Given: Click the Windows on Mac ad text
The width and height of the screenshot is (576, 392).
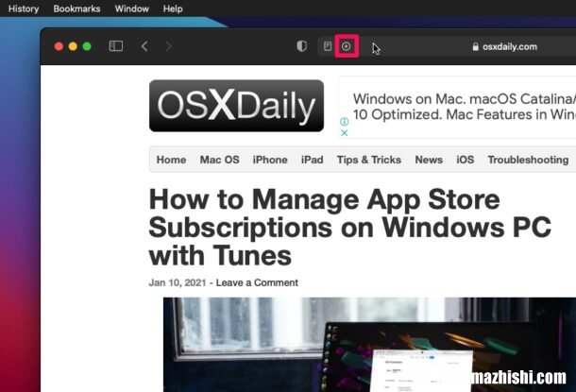Looking at the screenshot, I should pos(465,107).
